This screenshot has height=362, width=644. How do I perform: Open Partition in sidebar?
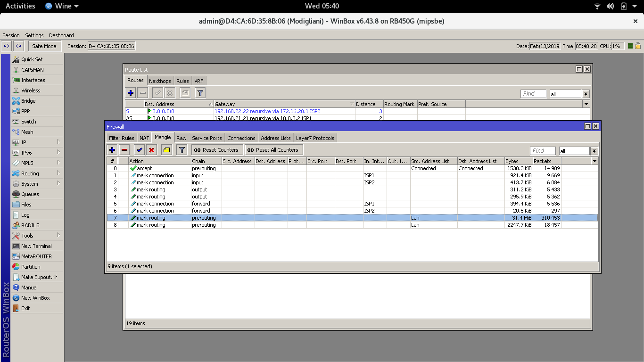point(31,267)
